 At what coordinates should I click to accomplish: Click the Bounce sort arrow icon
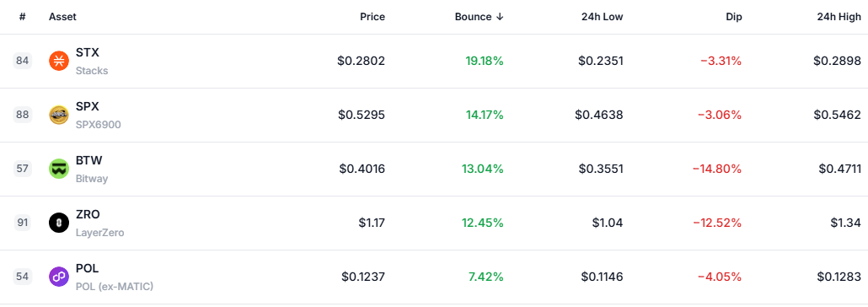[500, 17]
